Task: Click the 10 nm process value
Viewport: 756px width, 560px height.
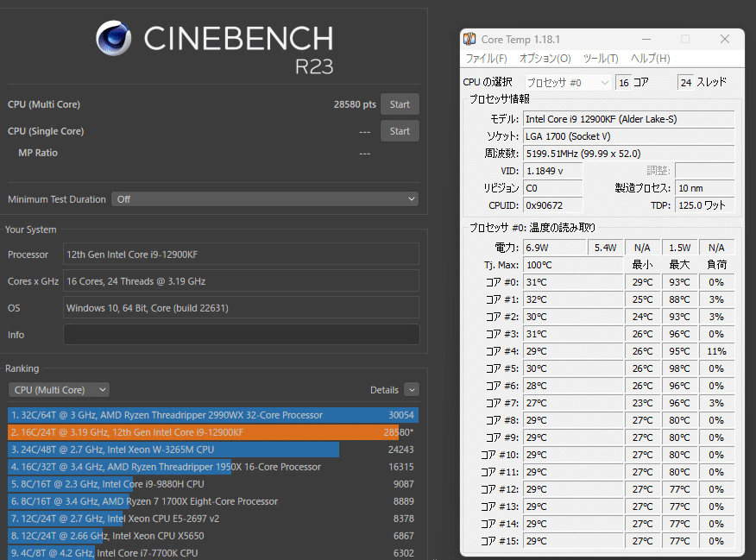Action: click(704, 188)
